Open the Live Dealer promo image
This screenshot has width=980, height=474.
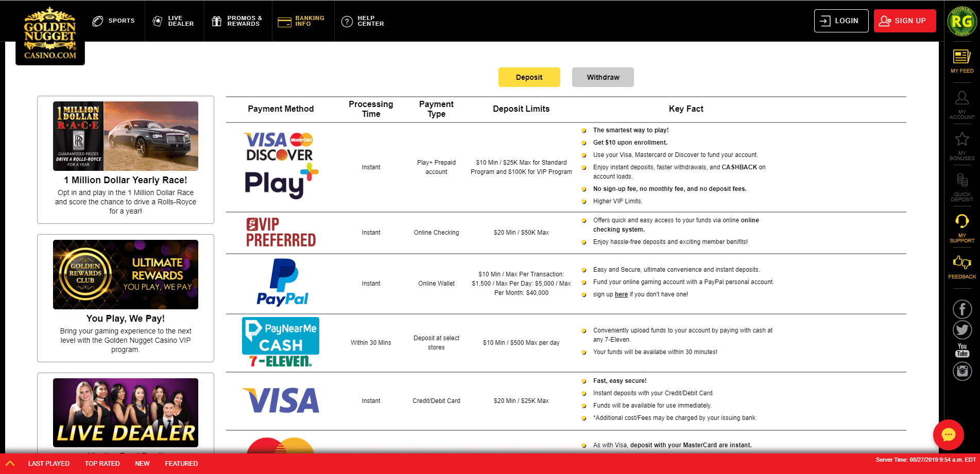126,413
